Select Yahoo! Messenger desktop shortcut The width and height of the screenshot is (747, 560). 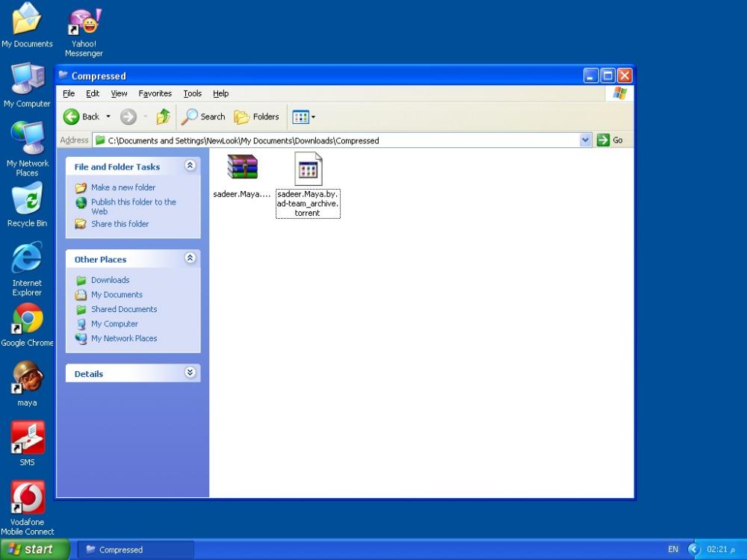[84, 32]
